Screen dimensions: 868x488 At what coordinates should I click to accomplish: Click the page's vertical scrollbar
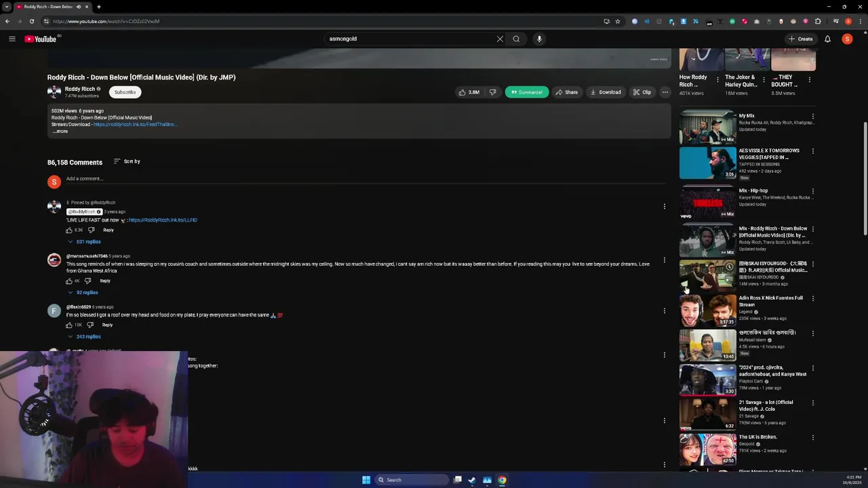pyautogui.click(x=865, y=179)
